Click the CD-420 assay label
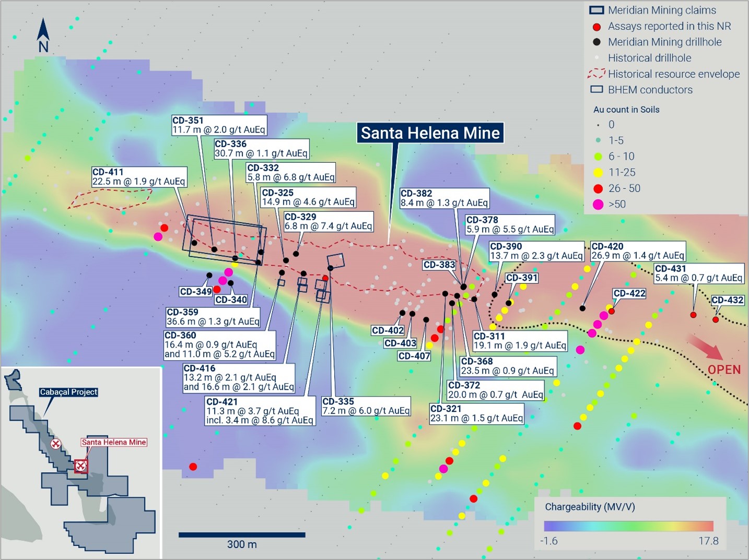 (x=638, y=251)
